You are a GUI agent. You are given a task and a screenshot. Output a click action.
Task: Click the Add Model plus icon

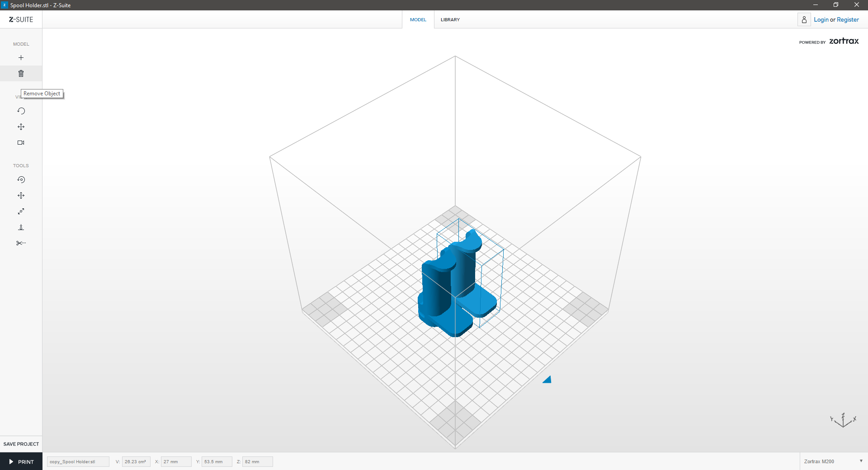[x=21, y=58]
